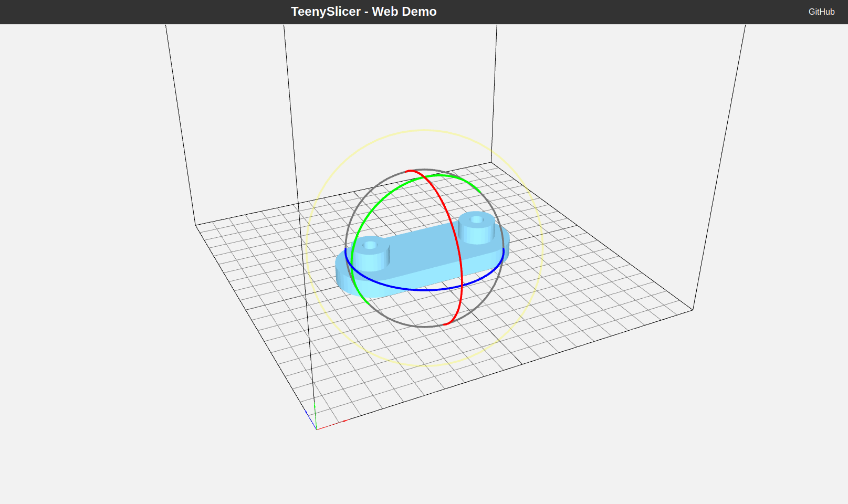Click the TeenySlicer - Web Demo title

click(363, 12)
